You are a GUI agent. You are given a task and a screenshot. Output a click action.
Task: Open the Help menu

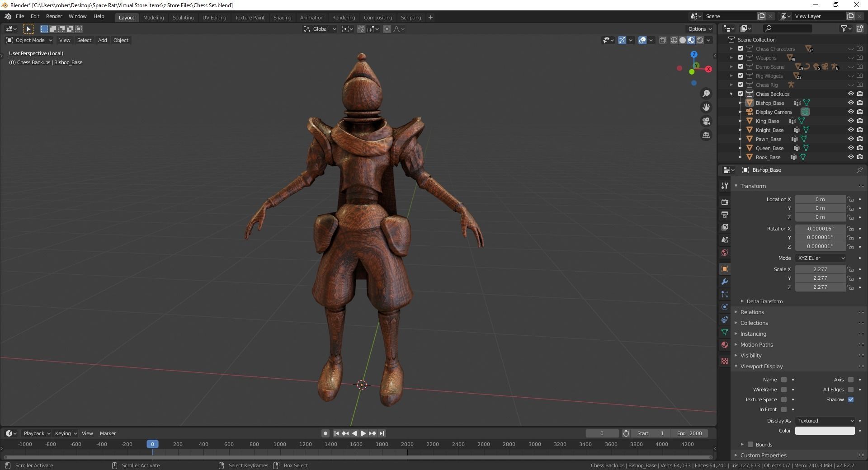[x=99, y=16]
